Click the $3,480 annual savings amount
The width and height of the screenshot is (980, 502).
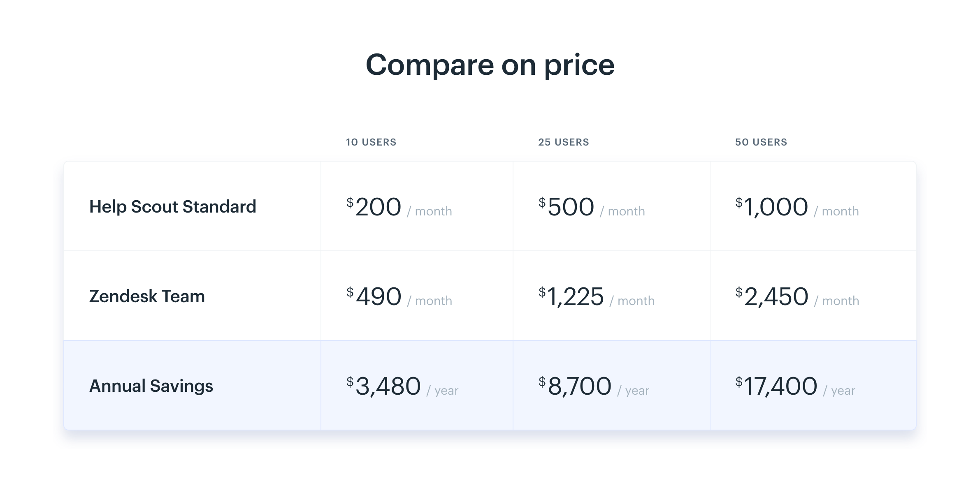point(384,386)
